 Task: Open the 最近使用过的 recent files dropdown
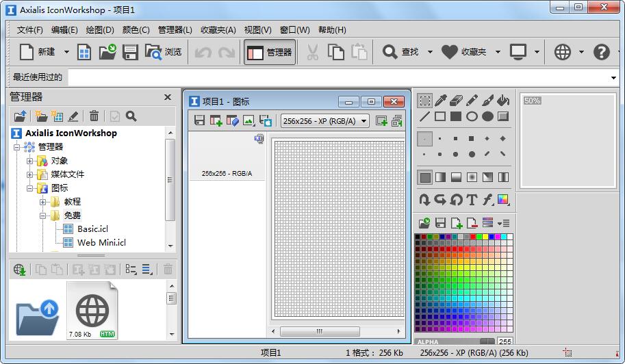[613, 78]
